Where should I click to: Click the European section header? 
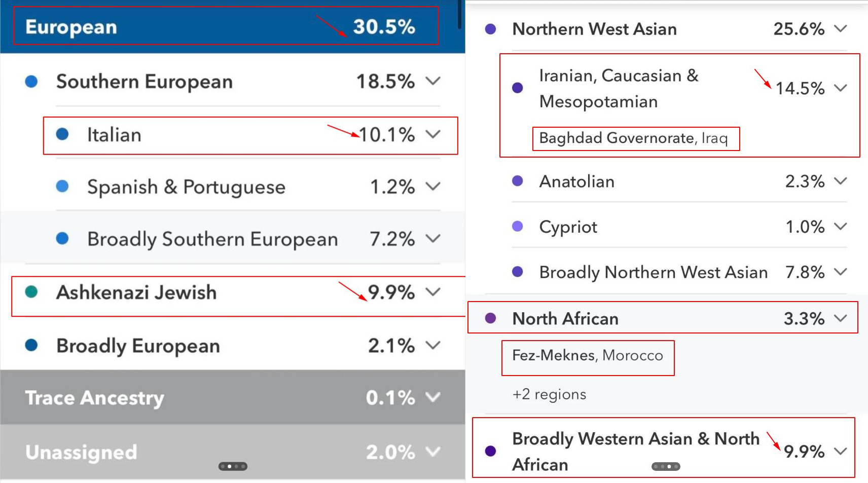(71, 27)
